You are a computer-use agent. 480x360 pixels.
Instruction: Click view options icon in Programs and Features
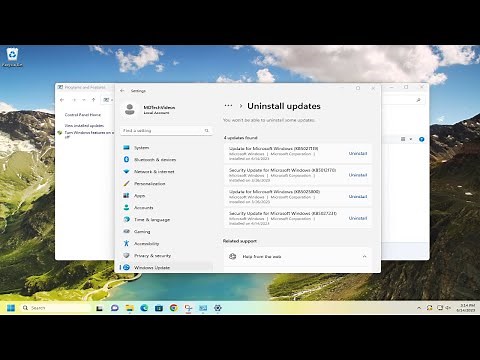click(x=403, y=139)
